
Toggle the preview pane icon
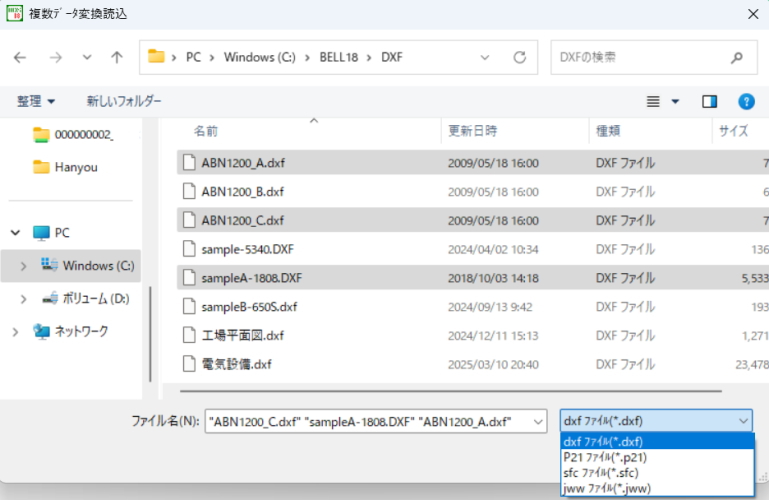tap(710, 101)
